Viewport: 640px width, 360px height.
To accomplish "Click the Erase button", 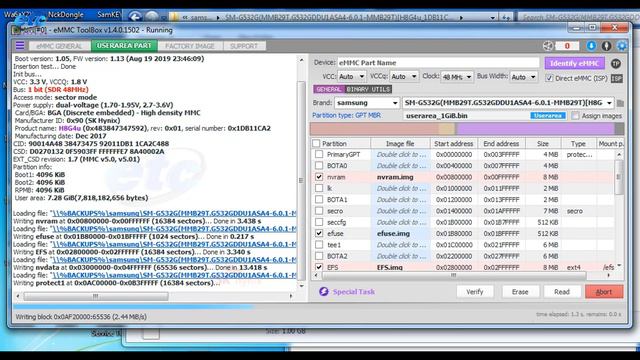I will click(520, 292).
